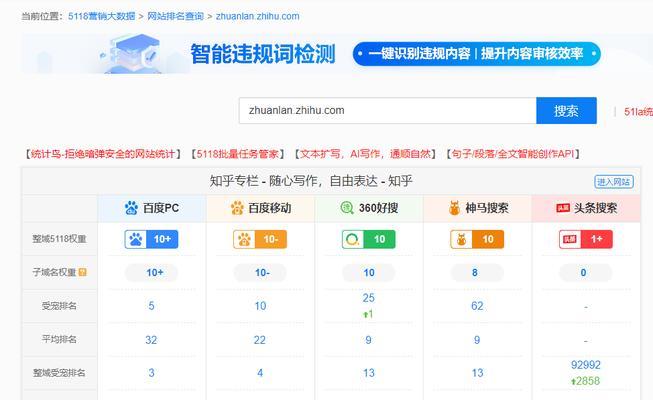Screen dimensions: 653x400
Task: Click Baidu PC 平均排名 value 32
Action: click(151, 340)
